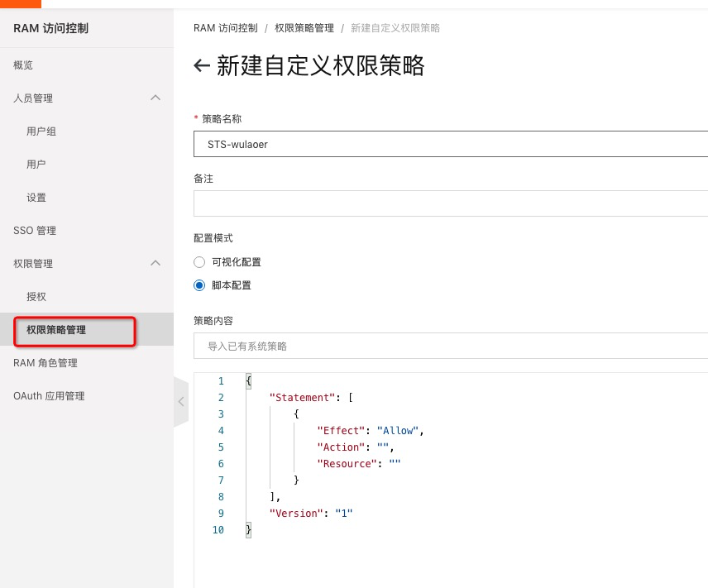Open the 导入已有系统策略 dropdown
Screen dimensions: 708x588
[x=450, y=347]
